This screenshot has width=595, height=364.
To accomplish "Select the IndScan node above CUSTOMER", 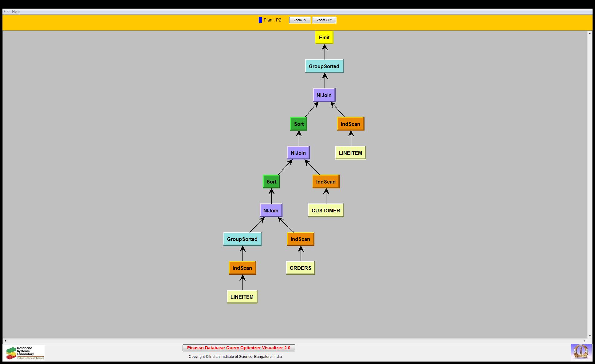I will click(x=326, y=182).
